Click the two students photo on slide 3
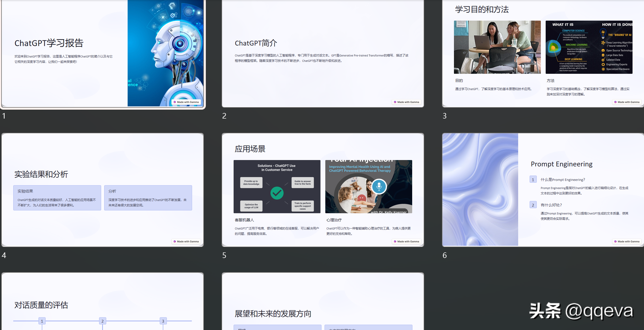Image resolution: width=644 pixels, height=330 pixels. [497, 47]
